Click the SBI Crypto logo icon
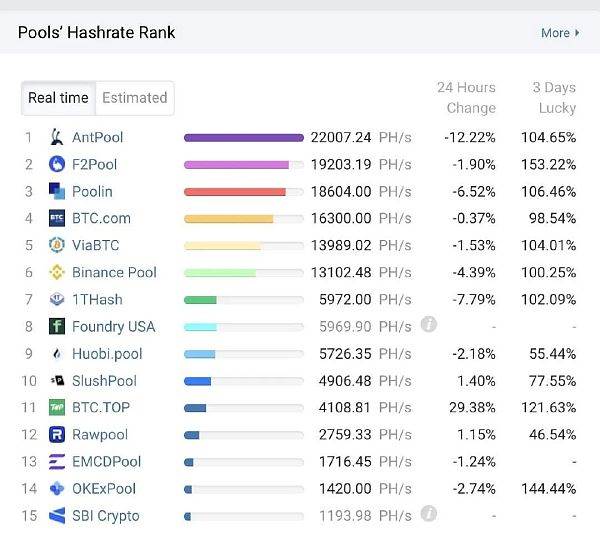 (57, 515)
